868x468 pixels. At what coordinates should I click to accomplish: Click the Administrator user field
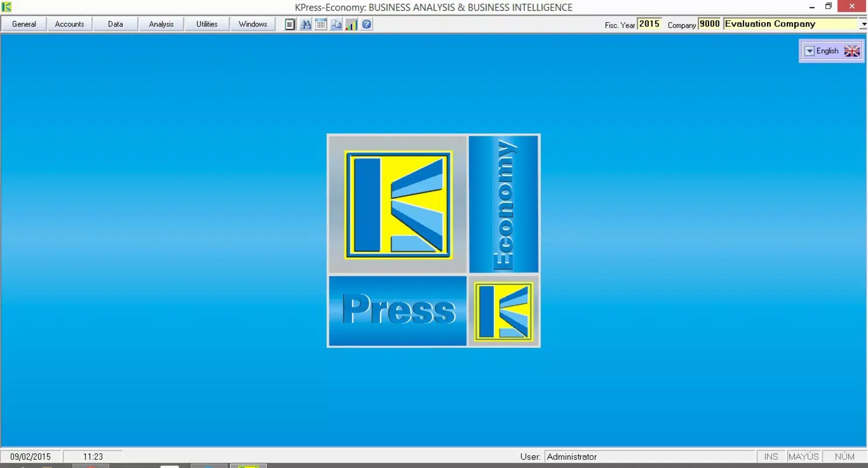[x=650, y=457]
